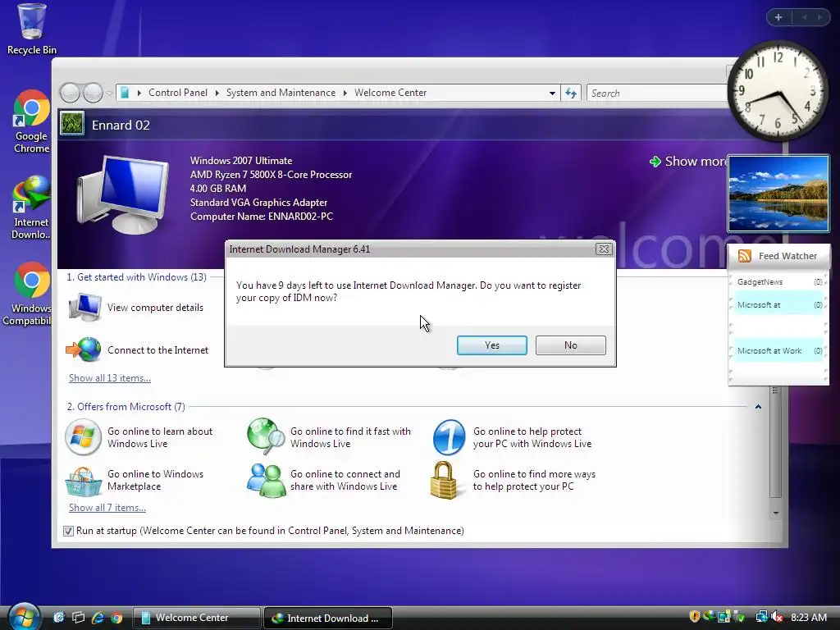Click Show all 13 items link
Viewport: 840px width, 630px height.
[x=110, y=378]
